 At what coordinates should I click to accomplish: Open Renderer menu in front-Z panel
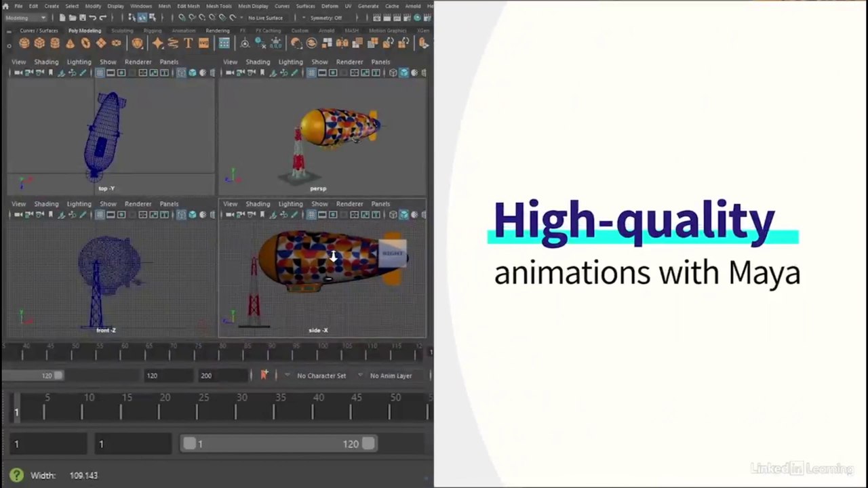point(138,204)
